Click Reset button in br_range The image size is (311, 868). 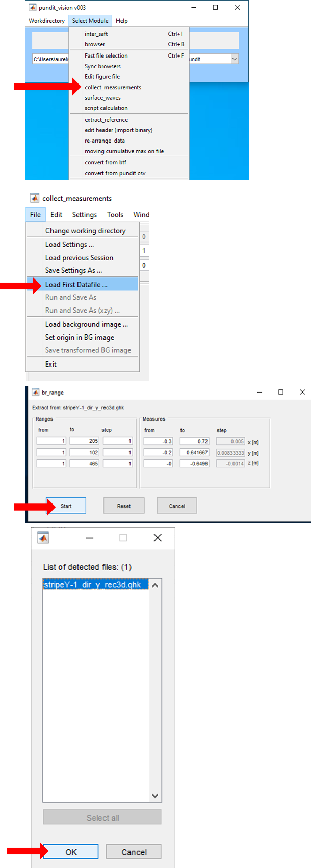point(124,506)
